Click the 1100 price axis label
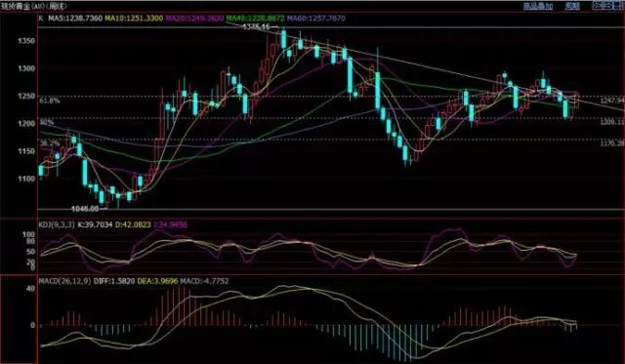The image size is (625, 364). [26, 179]
